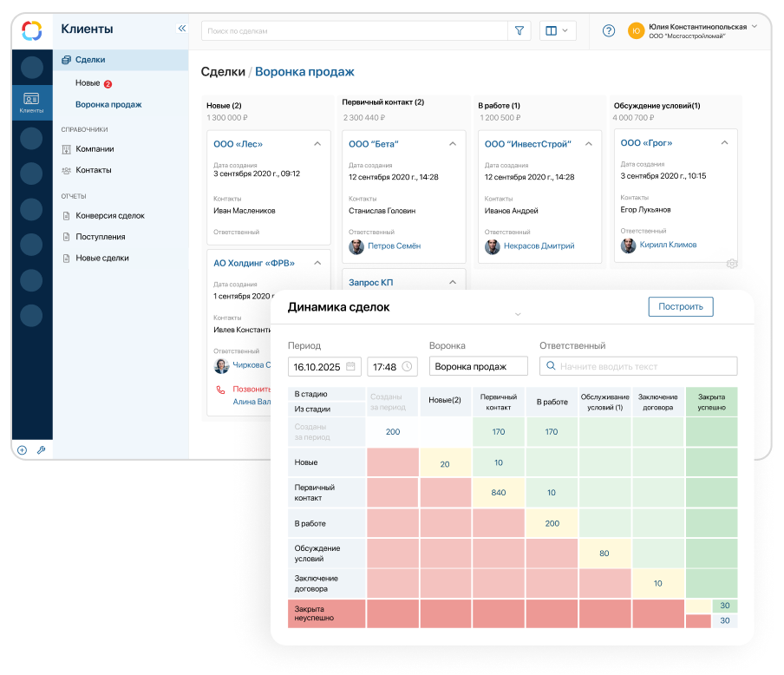The width and height of the screenshot is (784, 675).
Task: Go to Компании in the sidebar
Action: pyautogui.click(x=95, y=148)
